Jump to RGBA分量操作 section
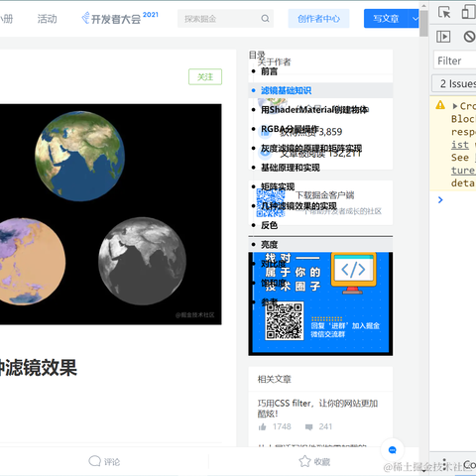476x476 pixels. click(x=290, y=129)
